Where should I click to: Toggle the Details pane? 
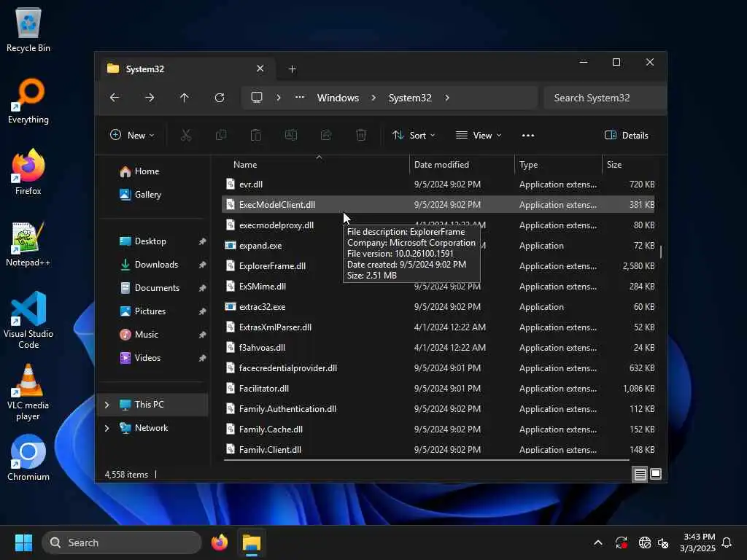(x=626, y=135)
